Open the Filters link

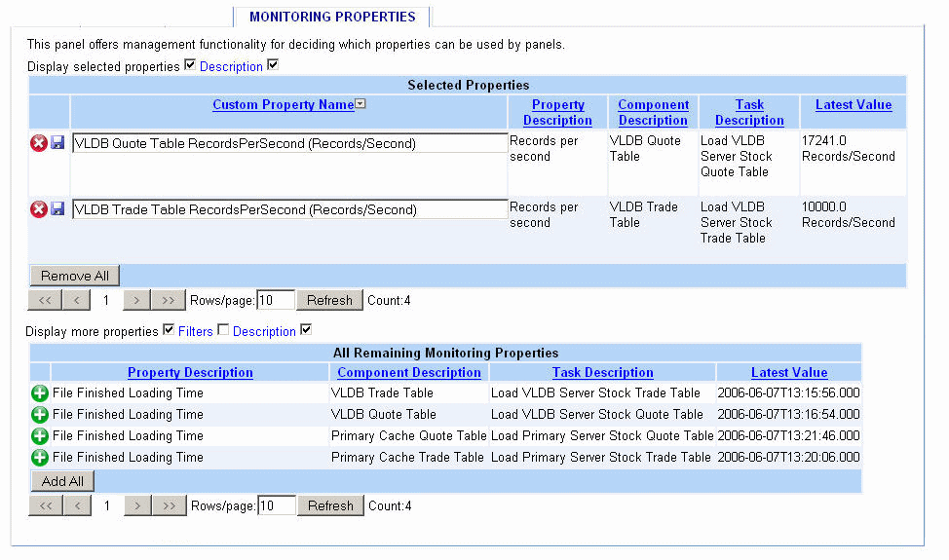tap(196, 331)
